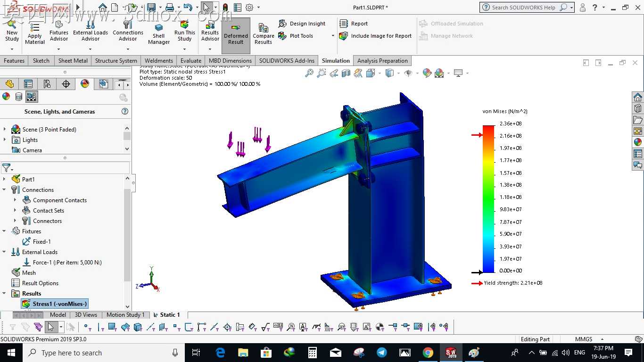Image resolution: width=644 pixels, height=362 pixels.
Task: Select Stress1 (-vonMises-) result
Action: [55, 304]
